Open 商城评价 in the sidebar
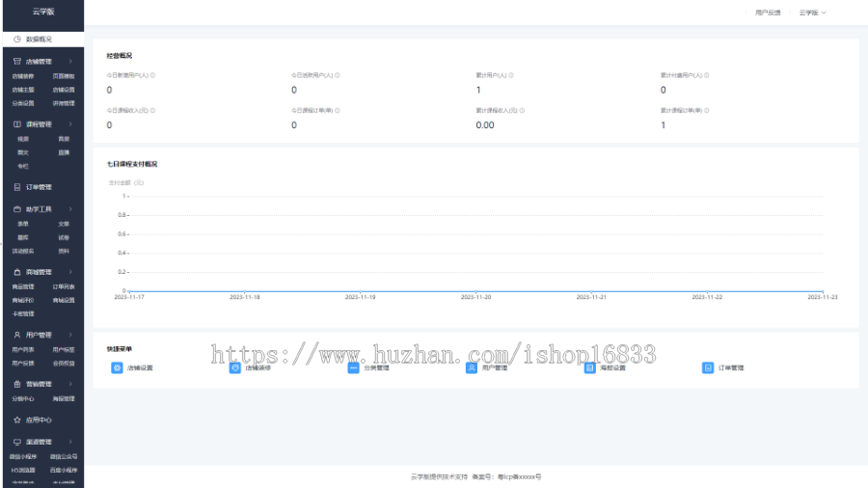The image size is (868, 488). [x=23, y=301]
